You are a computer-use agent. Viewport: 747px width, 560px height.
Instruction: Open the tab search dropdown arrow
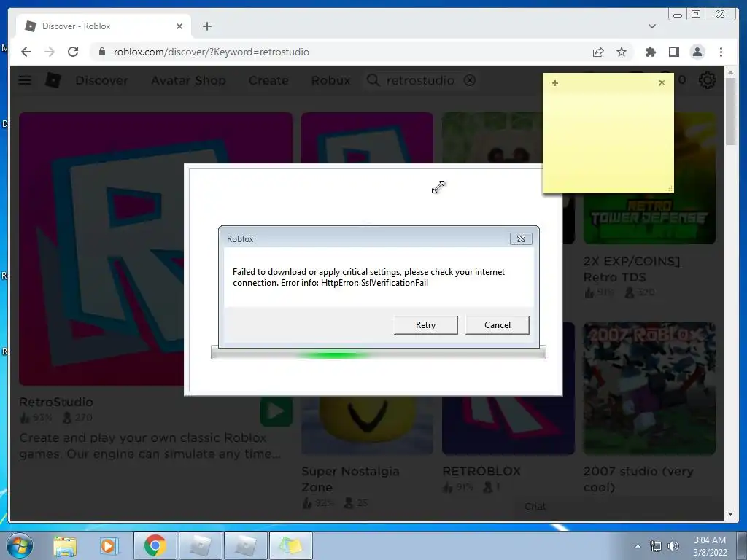[x=652, y=26]
